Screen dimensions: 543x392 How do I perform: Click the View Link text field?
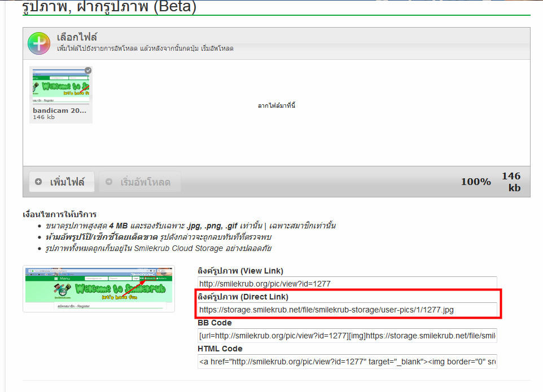[x=347, y=284]
